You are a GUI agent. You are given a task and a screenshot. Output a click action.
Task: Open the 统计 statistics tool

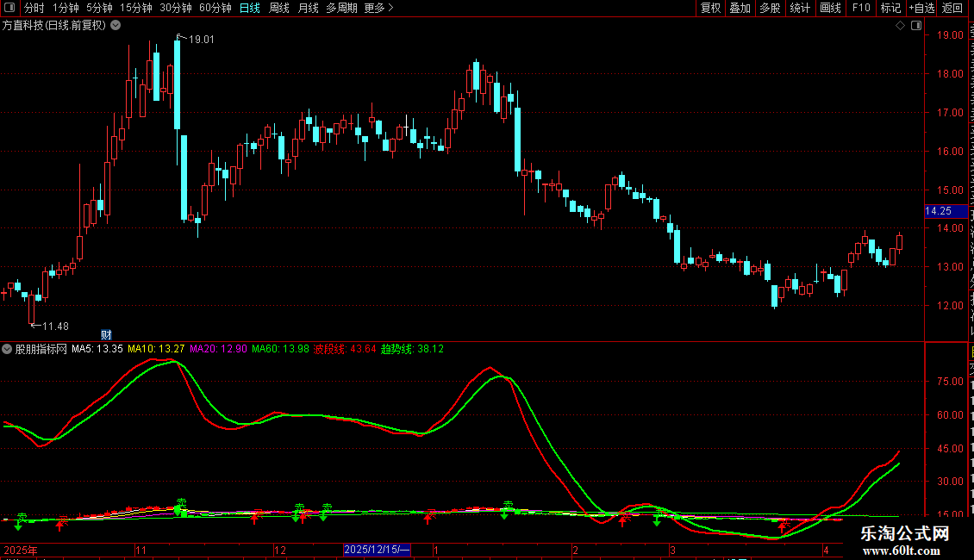tap(799, 8)
